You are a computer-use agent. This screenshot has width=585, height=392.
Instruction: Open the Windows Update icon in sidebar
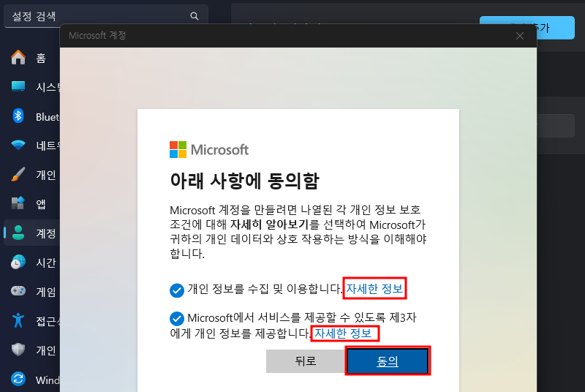pyautogui.click(x=18, y=379)
